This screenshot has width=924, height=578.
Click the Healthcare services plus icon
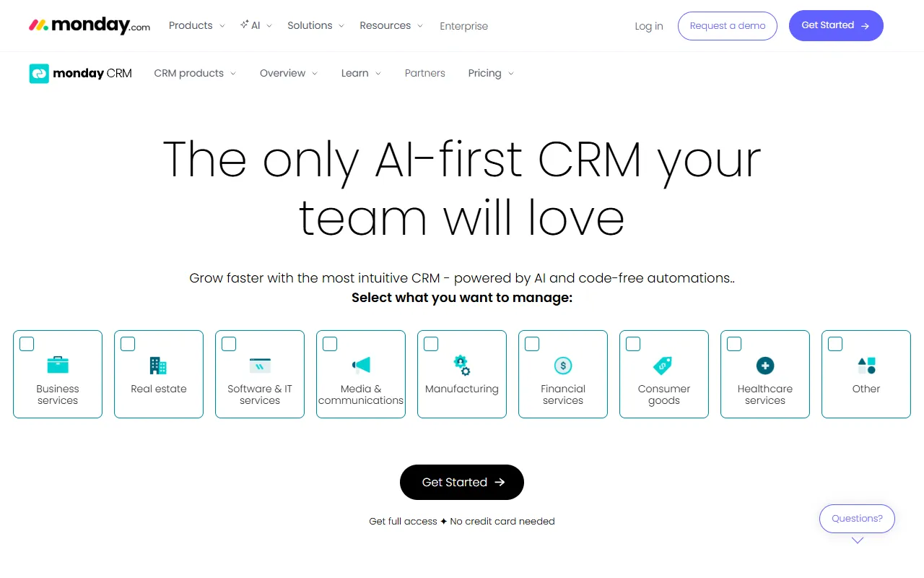pos(765,366)
